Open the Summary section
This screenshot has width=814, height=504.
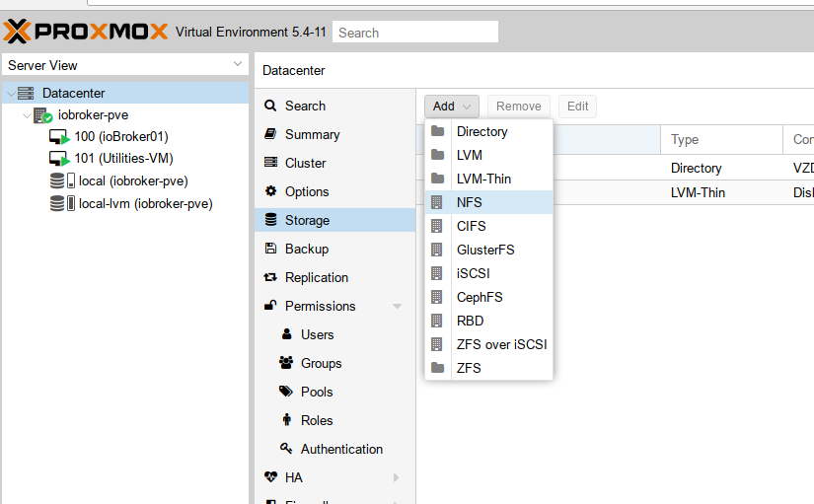pos(334,134)
